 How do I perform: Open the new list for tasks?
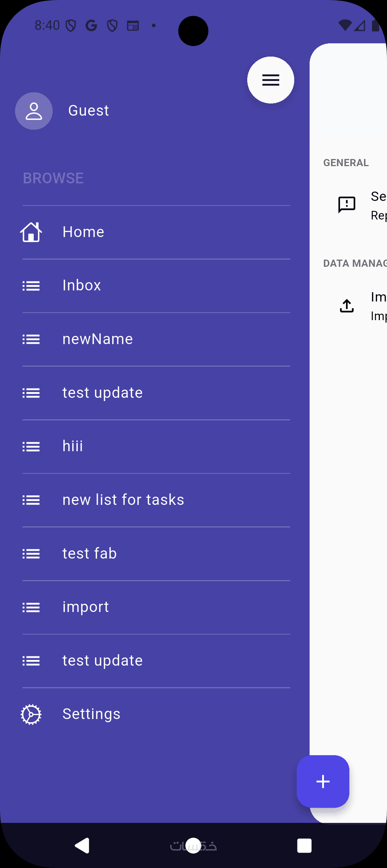click(123, 500)
